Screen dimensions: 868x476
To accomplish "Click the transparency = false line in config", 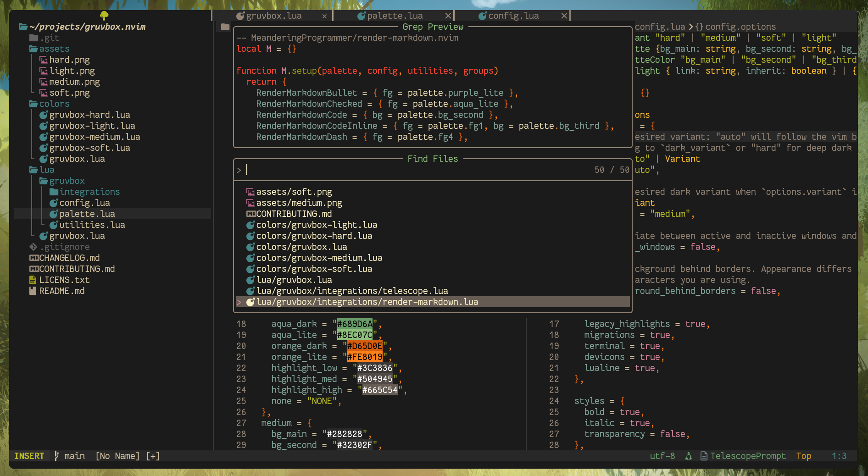I will (x=637, y=434).
